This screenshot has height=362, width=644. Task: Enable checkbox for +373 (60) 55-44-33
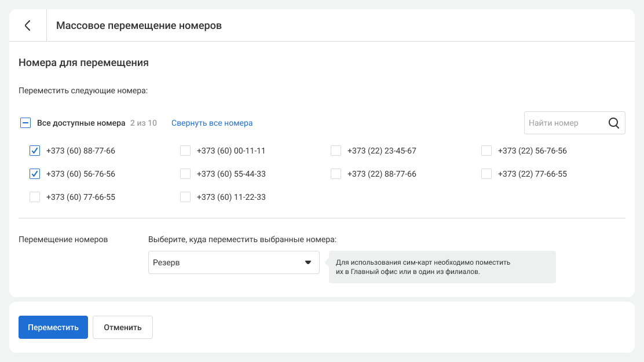(185, 174)
